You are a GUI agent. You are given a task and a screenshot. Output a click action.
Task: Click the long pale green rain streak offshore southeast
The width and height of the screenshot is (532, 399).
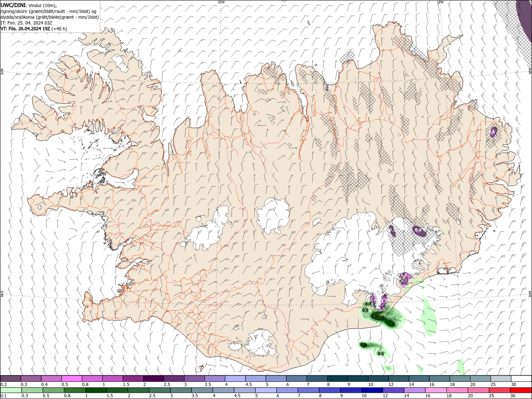[430, 317]
